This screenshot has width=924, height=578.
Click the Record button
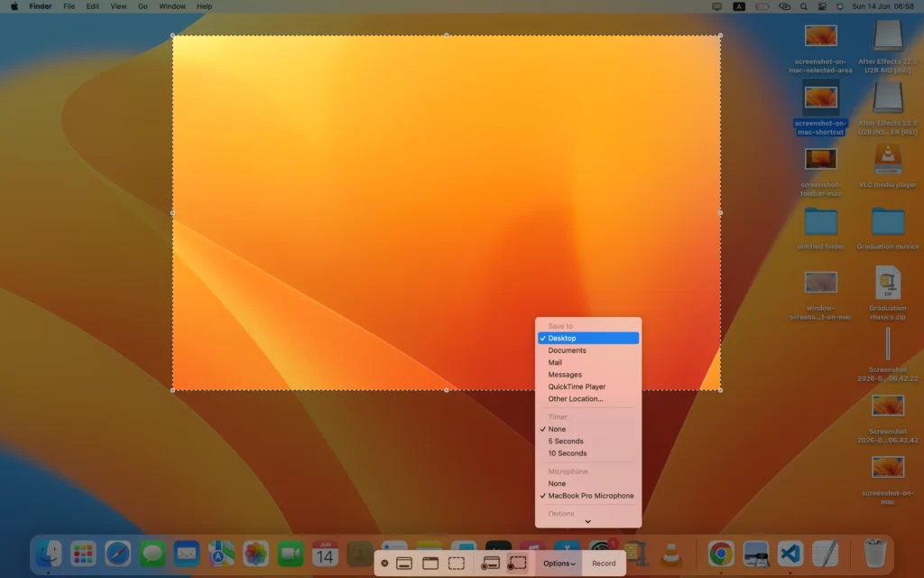click(x=604, y=564)
